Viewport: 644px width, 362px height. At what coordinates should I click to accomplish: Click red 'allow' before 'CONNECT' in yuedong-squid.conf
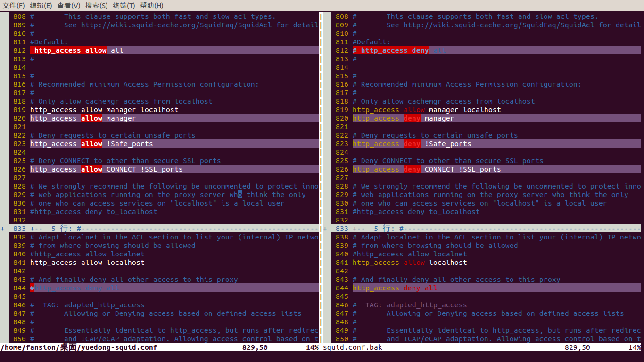point(91,169)
